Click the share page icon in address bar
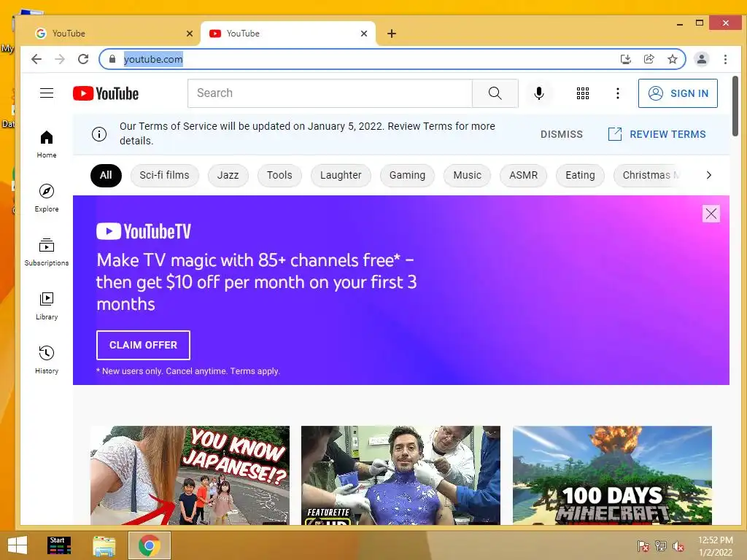Screen dimensions: 747x560 [649, 59]
